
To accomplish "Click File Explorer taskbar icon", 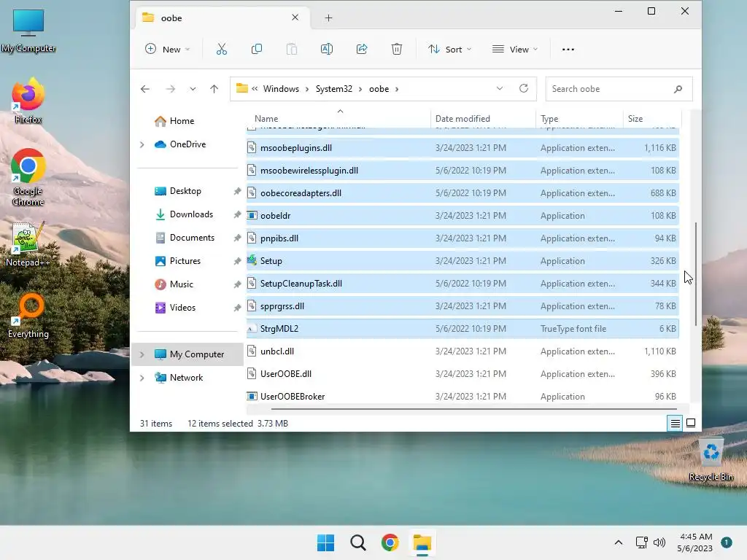I will (x=422, y=542).
